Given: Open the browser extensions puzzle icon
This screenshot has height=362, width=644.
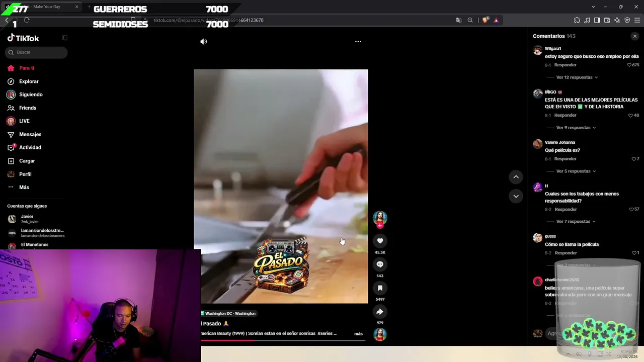Looking at the screenshot, I should (577, 20).
